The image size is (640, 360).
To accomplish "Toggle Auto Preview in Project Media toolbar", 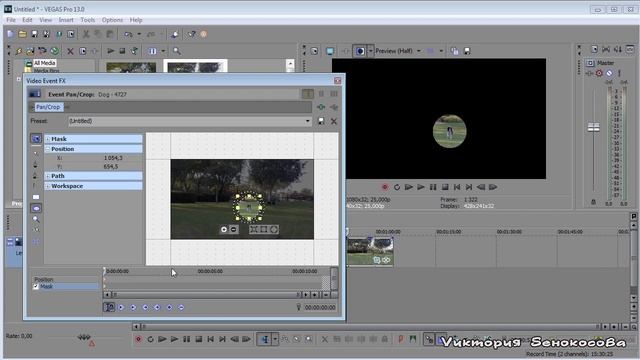I will click(134, 51).
